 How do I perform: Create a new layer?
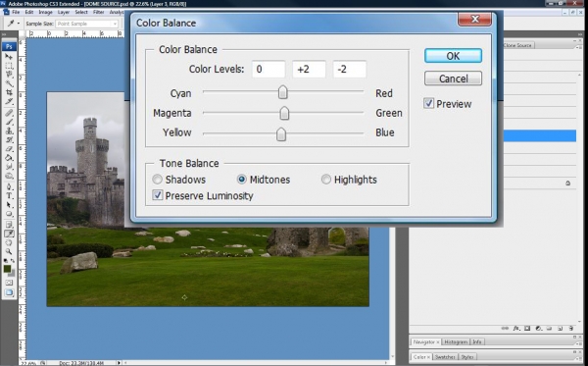pyautogui.click(x=561, y=329)
